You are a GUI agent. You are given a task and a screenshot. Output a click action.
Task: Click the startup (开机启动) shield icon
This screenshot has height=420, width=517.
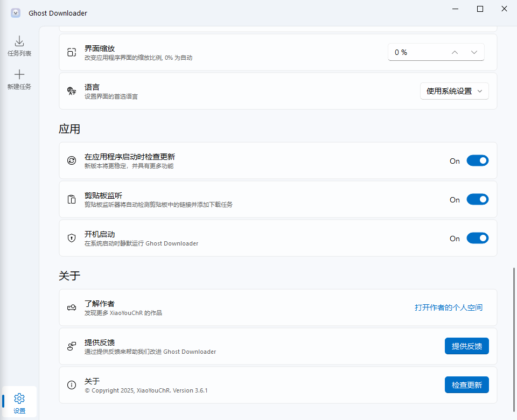point(72,238)
